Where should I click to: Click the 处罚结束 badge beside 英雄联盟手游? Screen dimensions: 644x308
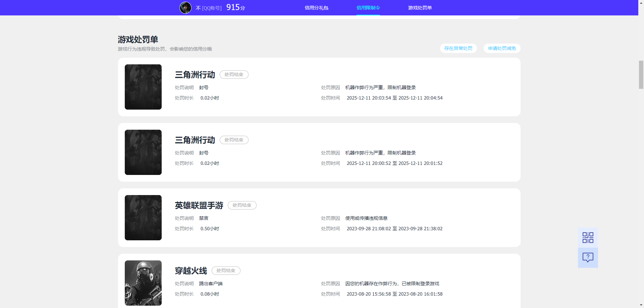pos(242,205)
